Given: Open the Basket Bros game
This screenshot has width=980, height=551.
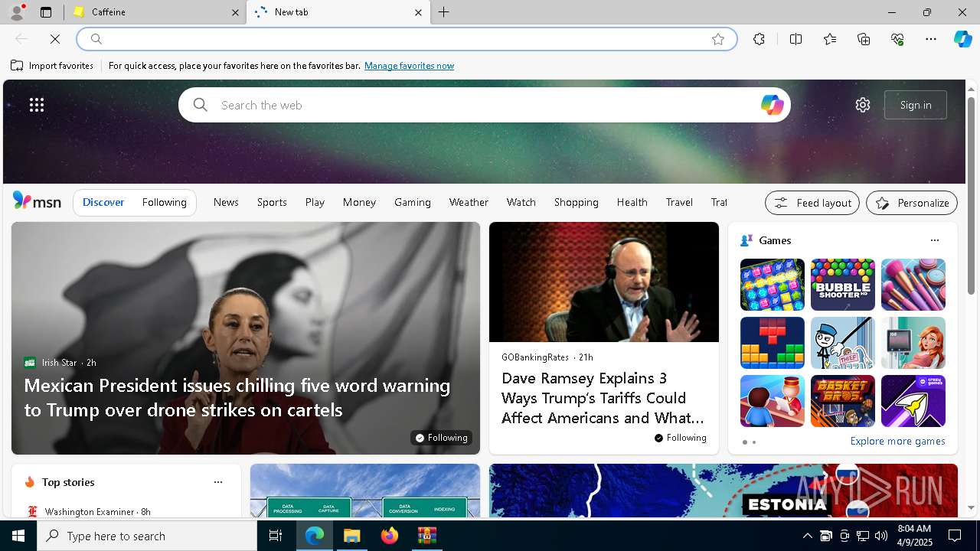Looking at the screenshot, I should tap(842, 401).
